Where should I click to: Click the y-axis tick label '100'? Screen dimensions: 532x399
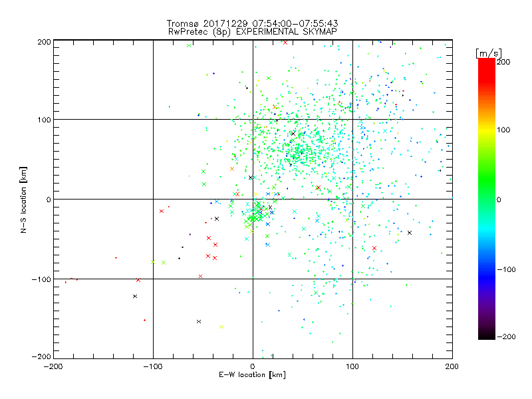click(x=44, y=120)
